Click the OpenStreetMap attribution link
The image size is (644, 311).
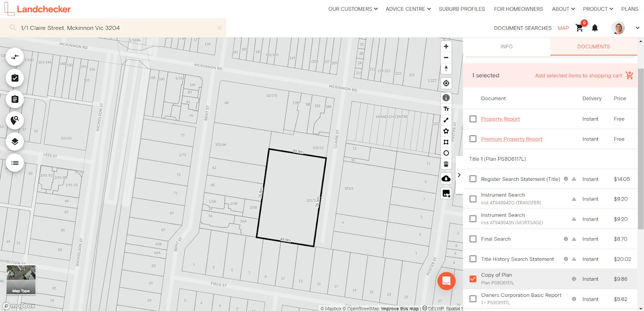pyautogui.click(x=361, y=309)
